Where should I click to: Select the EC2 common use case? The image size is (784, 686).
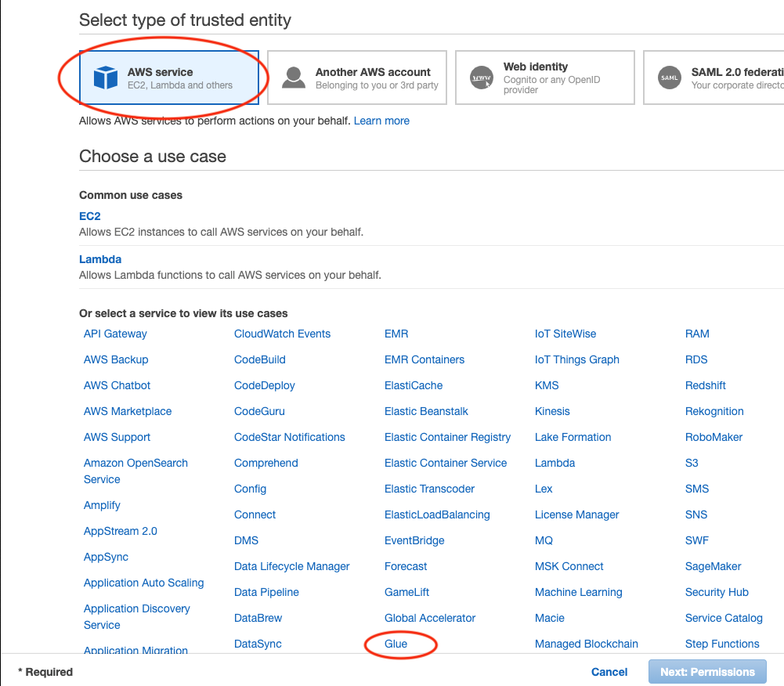(90, 216)
